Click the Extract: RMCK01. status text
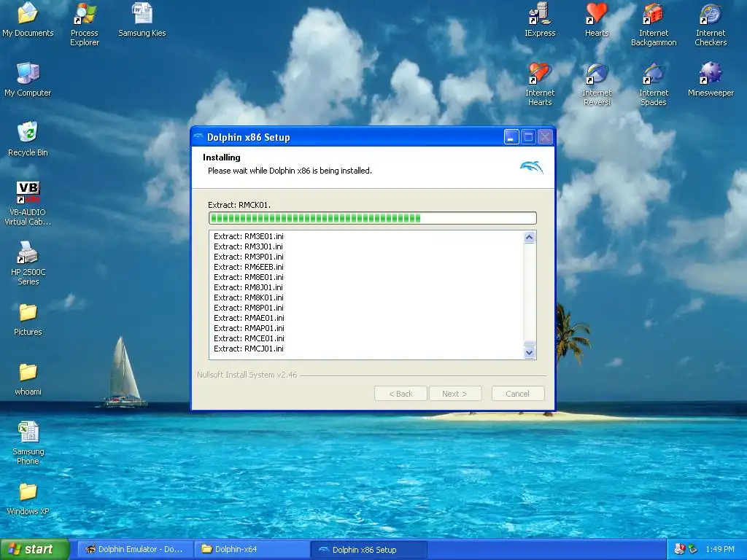 239,205
